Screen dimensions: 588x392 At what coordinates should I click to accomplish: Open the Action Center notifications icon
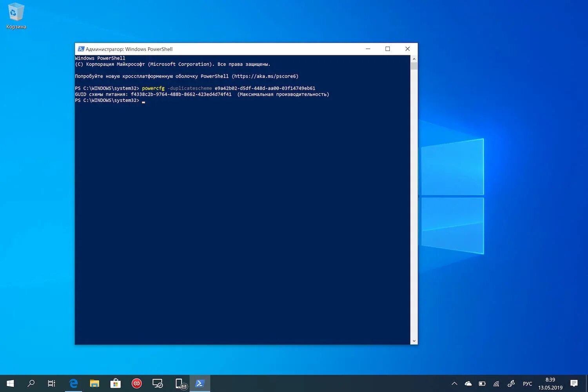574,383
